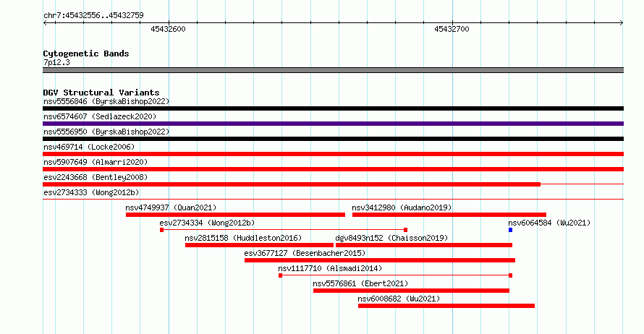
Task: Open variant nsv3412980 (Audano2019) label
Action: [402, 207]
